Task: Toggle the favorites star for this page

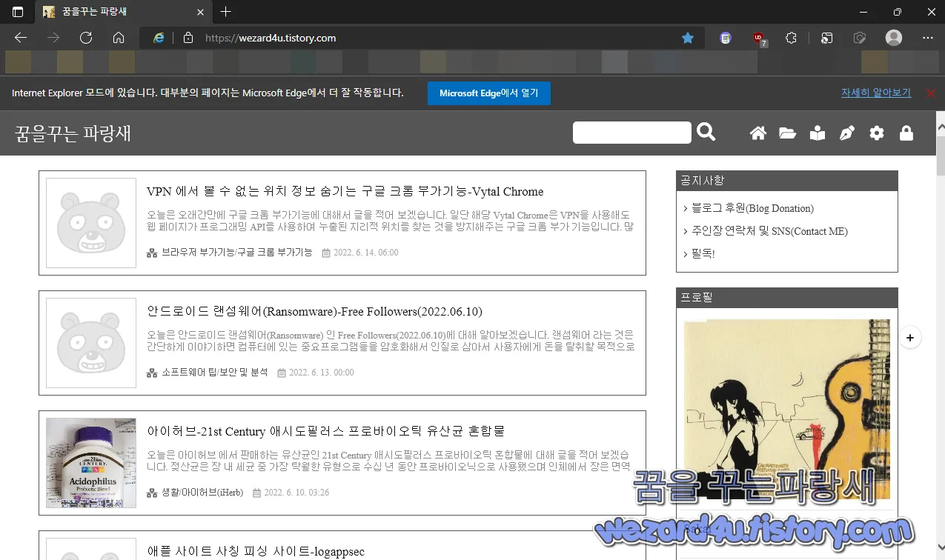Action: coord(687,37)
